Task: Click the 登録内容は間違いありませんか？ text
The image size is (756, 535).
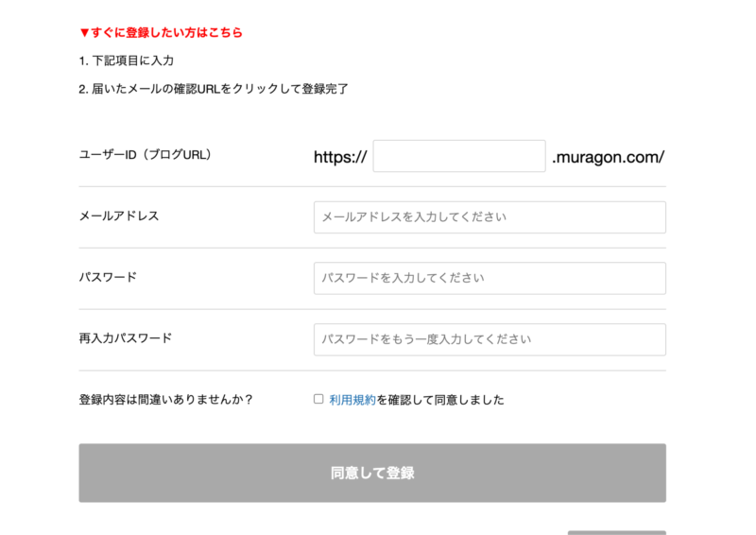Action: [165, 400]
